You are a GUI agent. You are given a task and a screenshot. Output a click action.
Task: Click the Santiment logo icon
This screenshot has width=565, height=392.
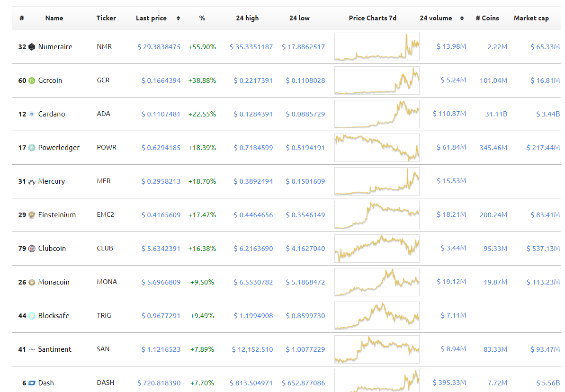click(x=32, y=349)
